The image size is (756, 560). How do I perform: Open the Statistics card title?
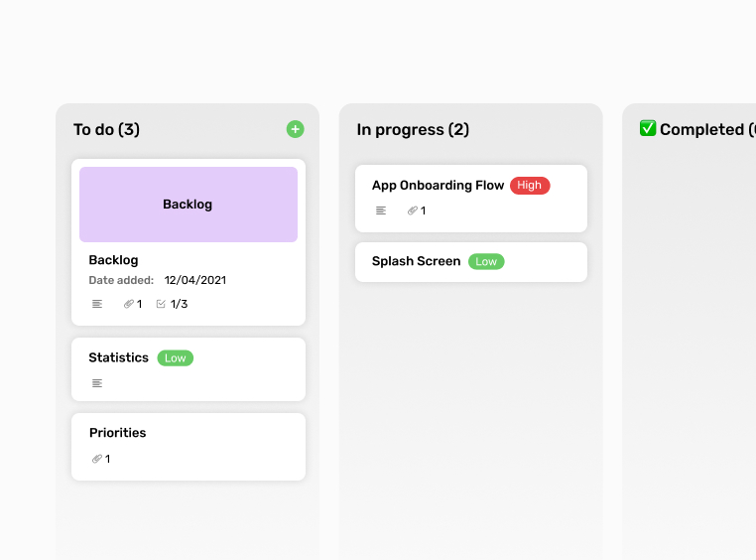point(118,357)
